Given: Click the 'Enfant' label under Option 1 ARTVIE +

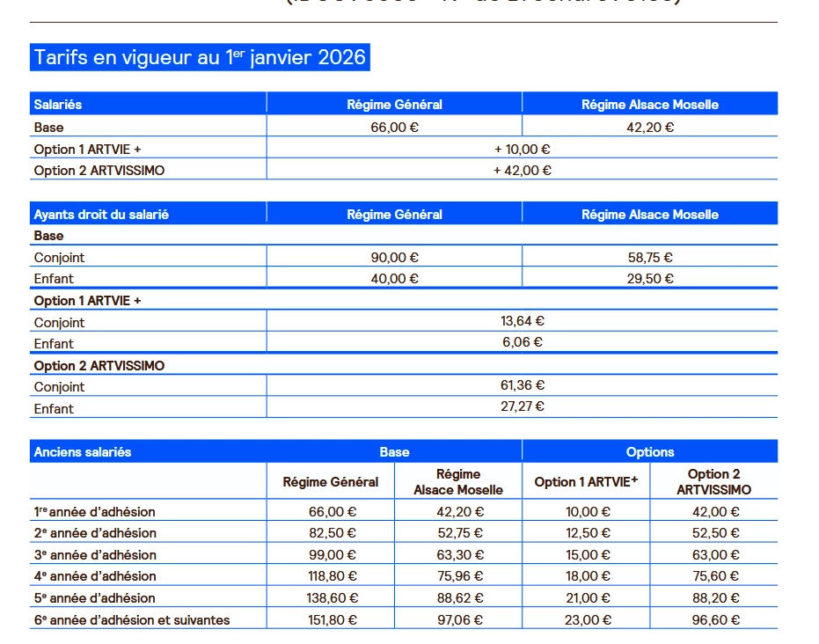Looking at the screenshot, I should [54, 344].
